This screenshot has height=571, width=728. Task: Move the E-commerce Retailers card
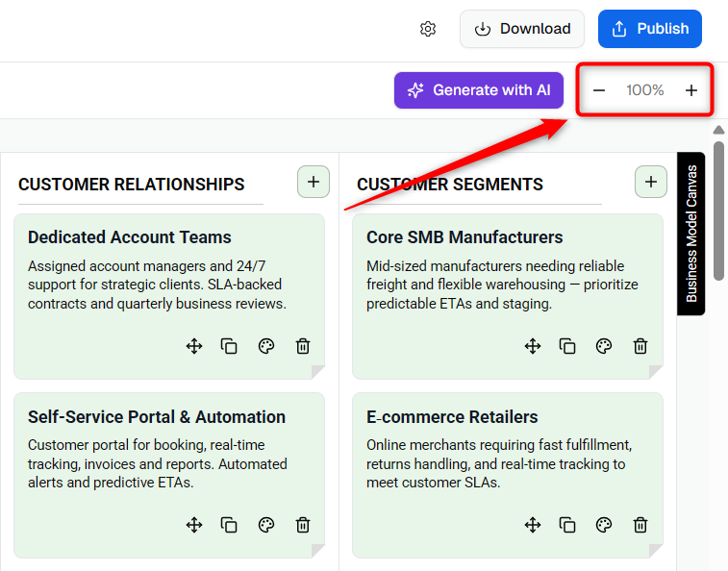(533, 525)
